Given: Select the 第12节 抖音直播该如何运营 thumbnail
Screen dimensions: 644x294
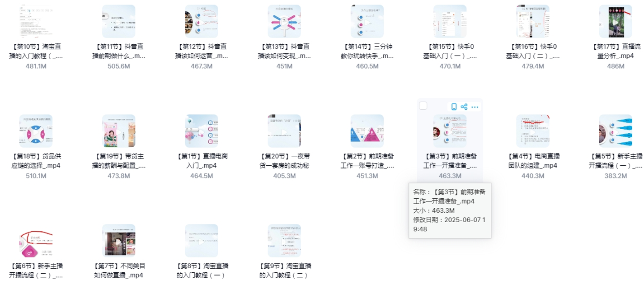Looking at the screenshot, I should (202, 21).
